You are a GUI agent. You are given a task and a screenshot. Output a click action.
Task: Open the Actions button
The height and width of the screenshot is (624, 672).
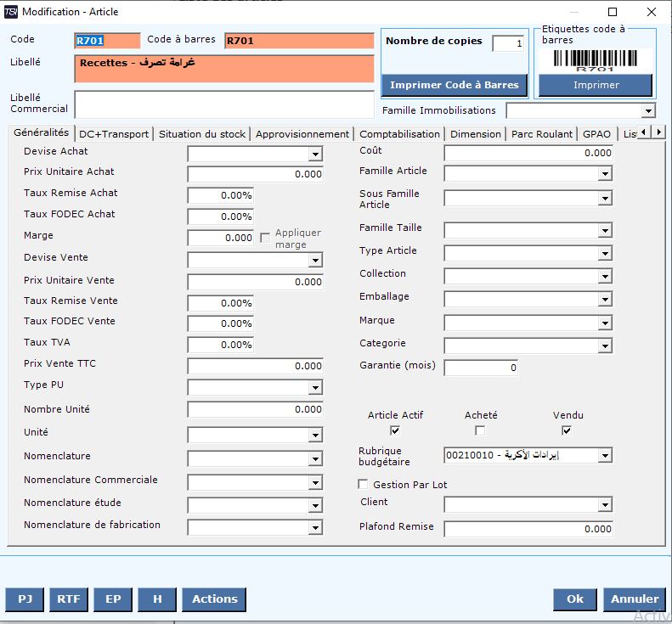click(x=214, y=599)
